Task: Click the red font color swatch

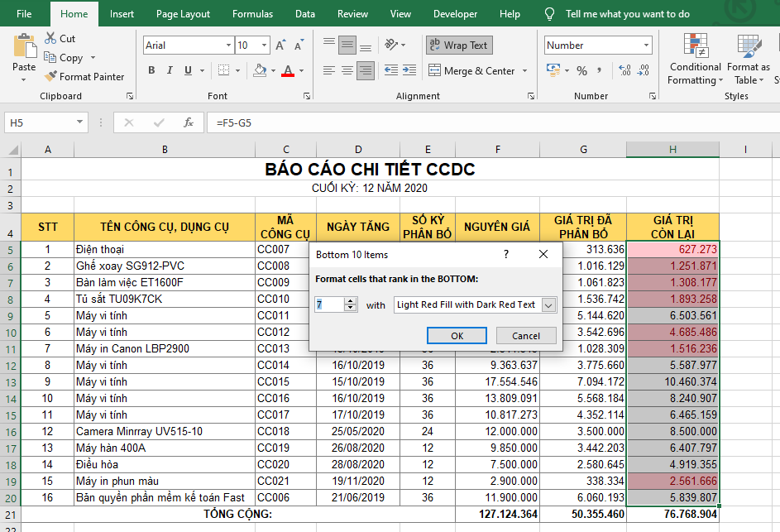Action: coord(287,71)
